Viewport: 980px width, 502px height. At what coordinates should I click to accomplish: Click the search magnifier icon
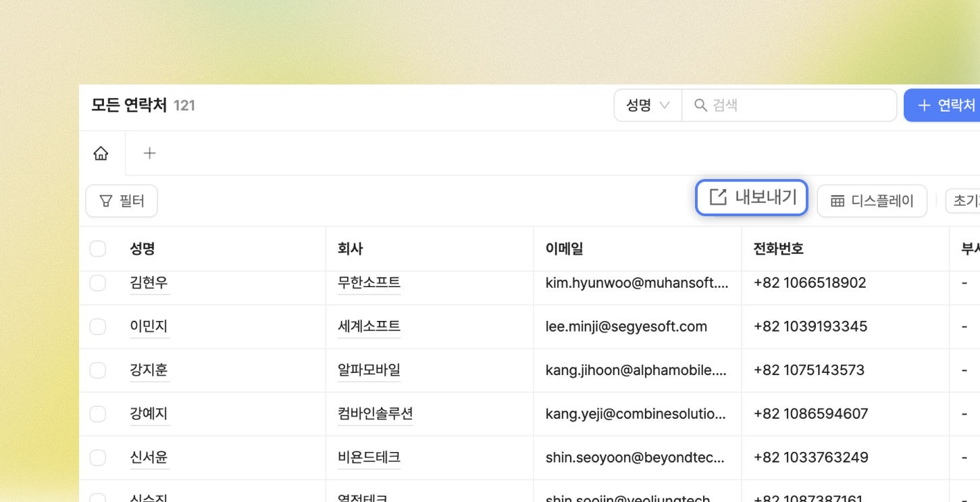[x=700, y=105]
